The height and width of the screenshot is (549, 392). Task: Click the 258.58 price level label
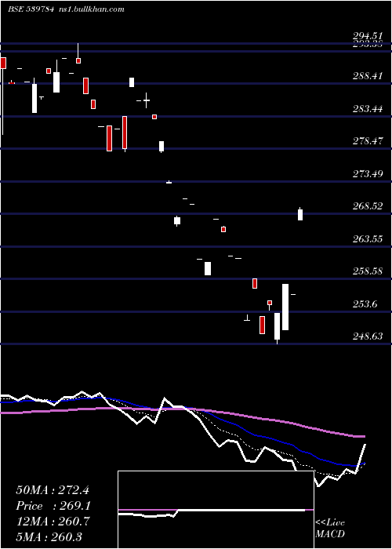(x=368, y=271)
